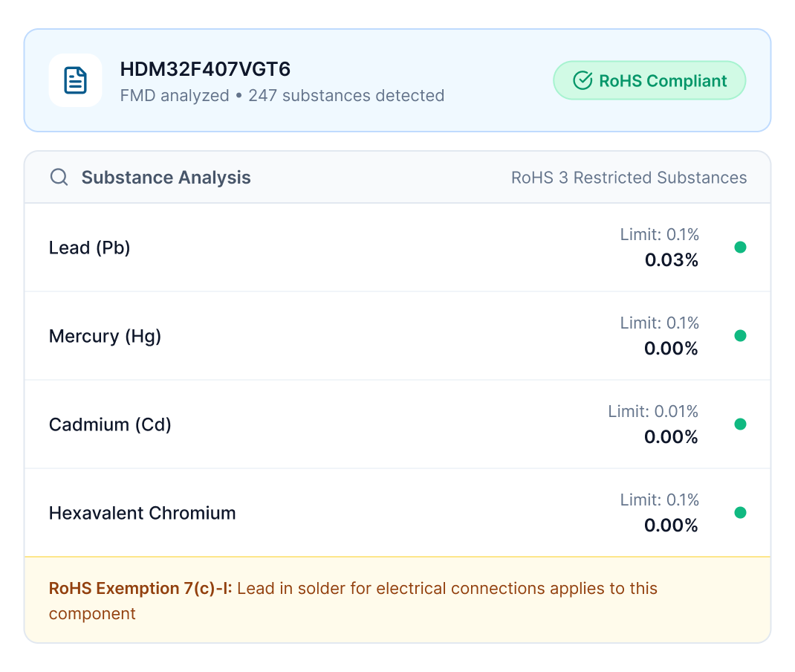Click the green status dot for Mercury
The height and width of the screenshot is (672, 795).
click(x=740, y=336)
